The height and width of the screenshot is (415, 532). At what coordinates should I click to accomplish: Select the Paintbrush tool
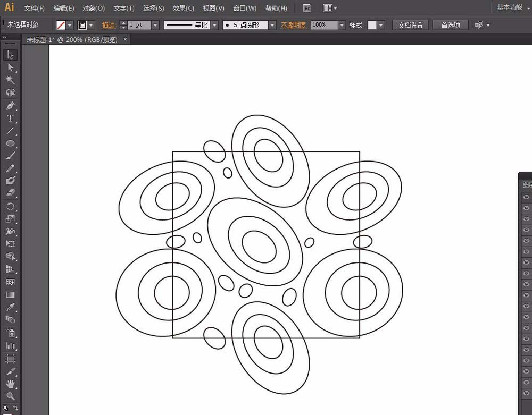[10, 156]
